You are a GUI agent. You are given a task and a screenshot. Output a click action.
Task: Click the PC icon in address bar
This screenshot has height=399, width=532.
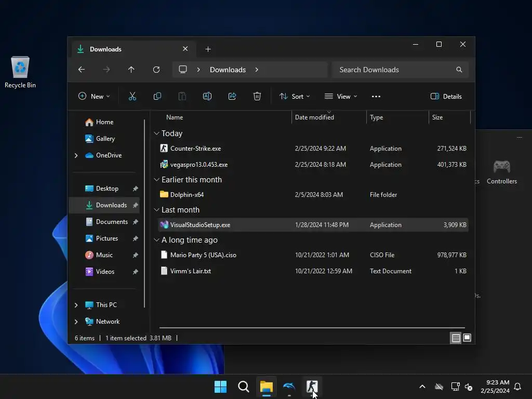click(x=183, y=70)
